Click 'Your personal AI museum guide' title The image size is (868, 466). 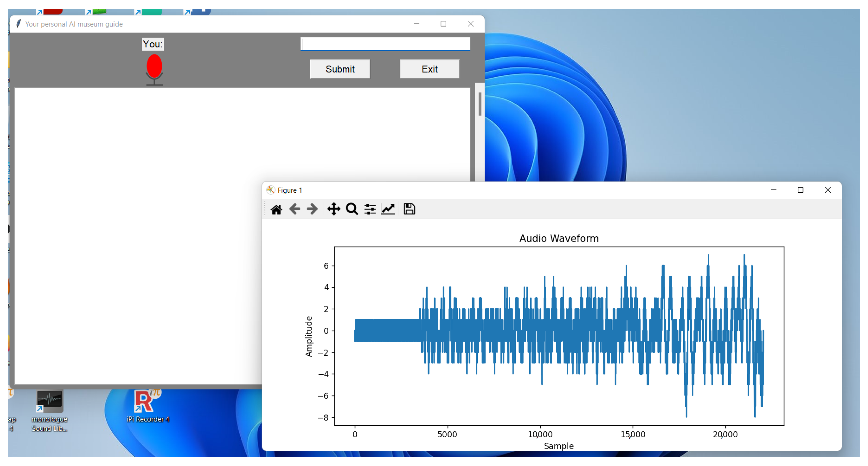click(74, 24)
